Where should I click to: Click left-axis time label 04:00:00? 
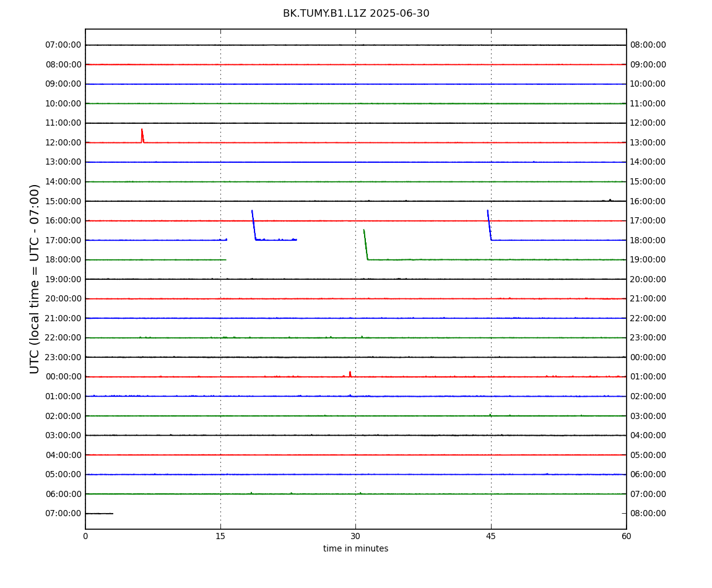(64, 455)
